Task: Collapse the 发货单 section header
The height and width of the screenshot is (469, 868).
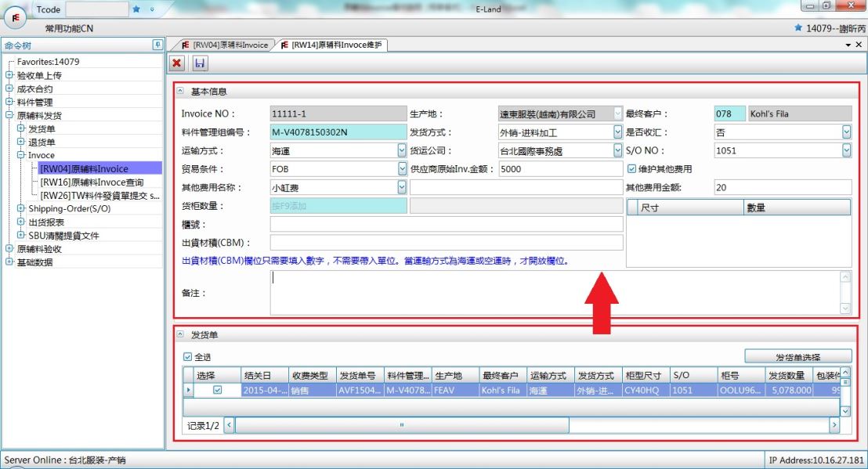Action: click(180, 334)
